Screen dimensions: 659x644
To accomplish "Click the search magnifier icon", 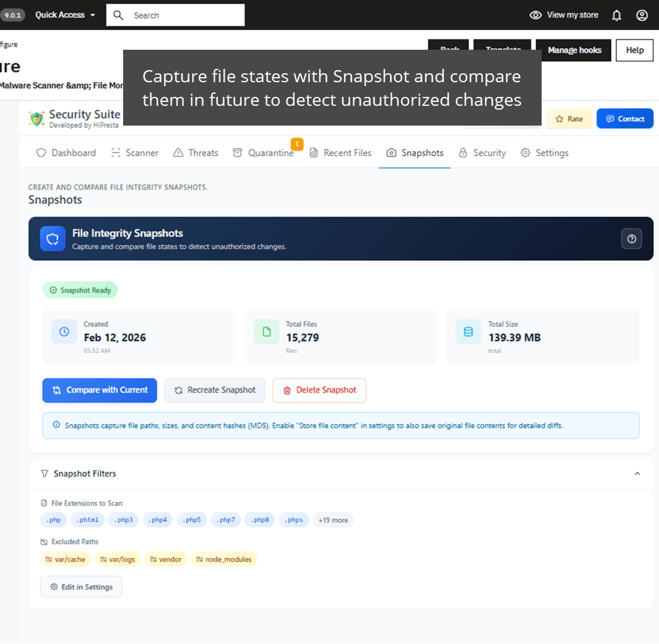I will coord(118,15).
